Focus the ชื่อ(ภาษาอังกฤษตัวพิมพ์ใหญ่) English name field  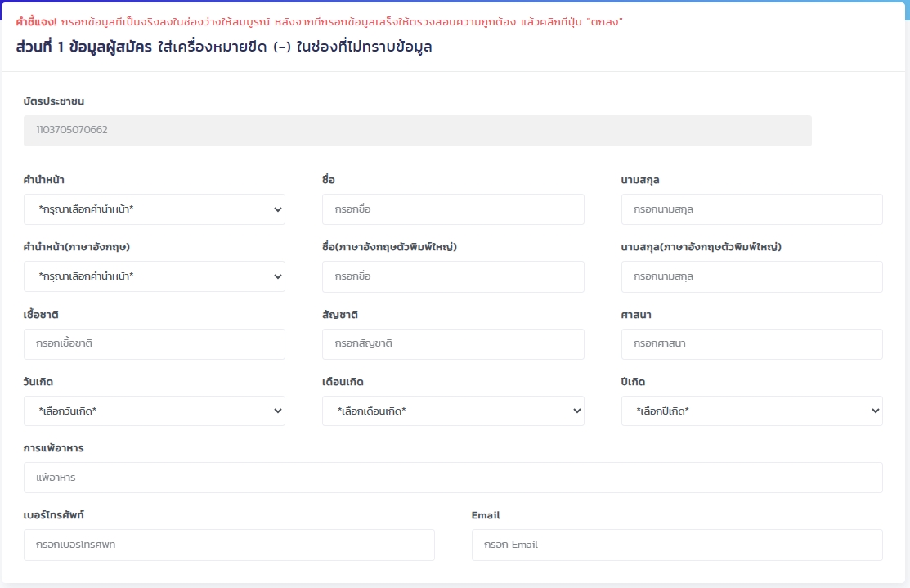(453, 276)
